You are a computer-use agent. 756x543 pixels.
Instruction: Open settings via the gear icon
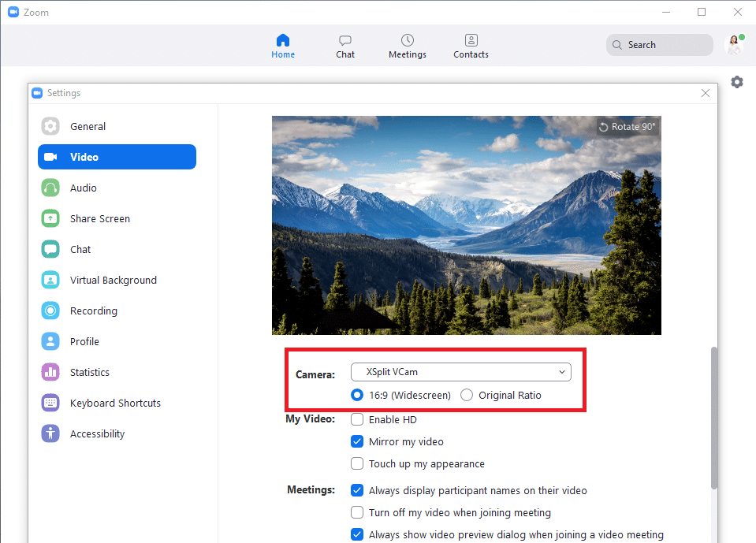737,82
